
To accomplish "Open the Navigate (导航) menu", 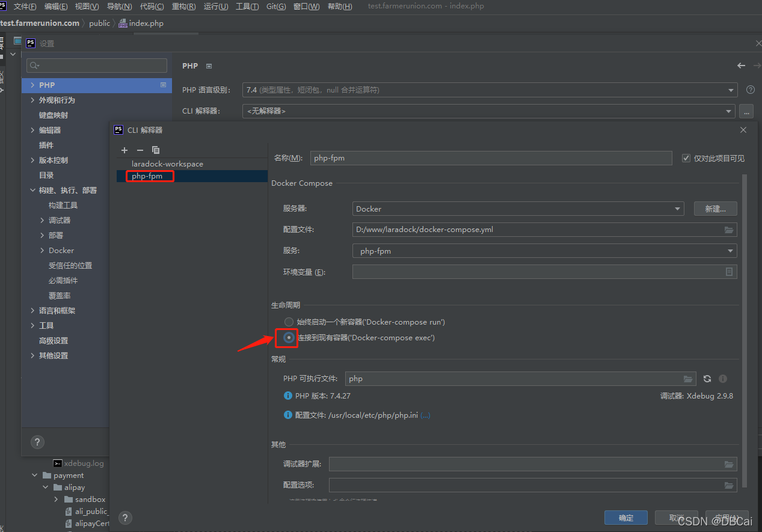I will pyautogui.click(x=119, y=6).
